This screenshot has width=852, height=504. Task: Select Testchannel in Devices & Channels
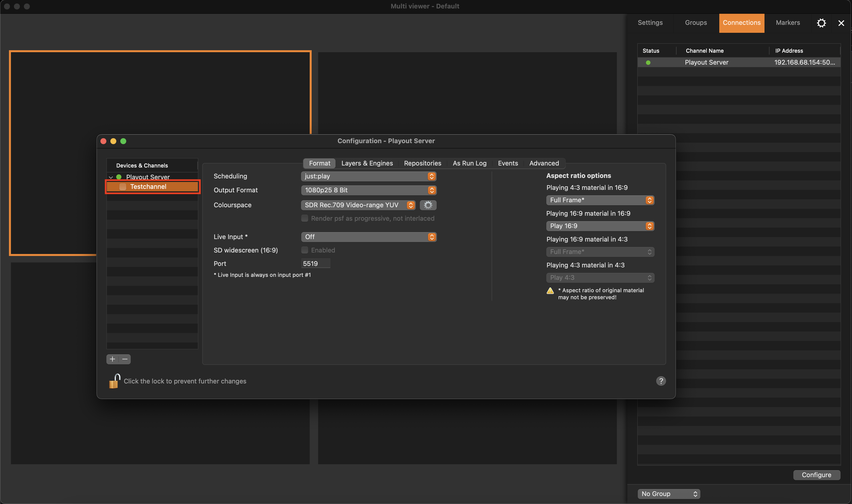pos(152,187)
